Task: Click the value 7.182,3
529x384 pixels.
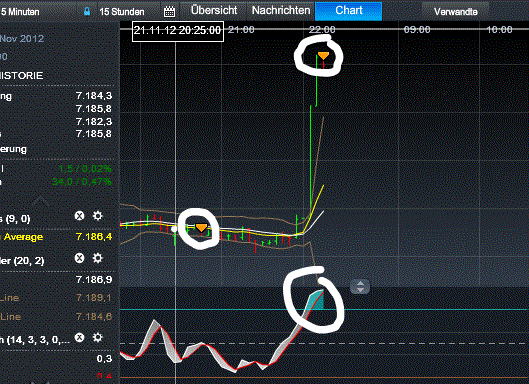Action: pyautogui.click(x=94, y=121)
